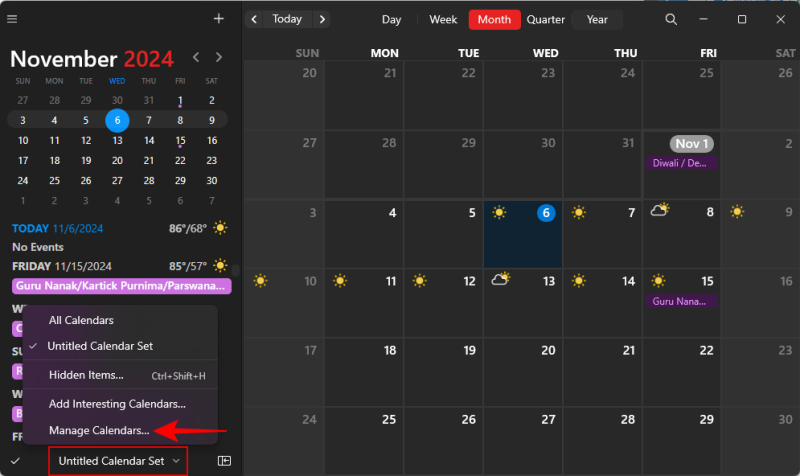Switch to Week view
This screenshot has height=476, width=800.
pos(443,19)
